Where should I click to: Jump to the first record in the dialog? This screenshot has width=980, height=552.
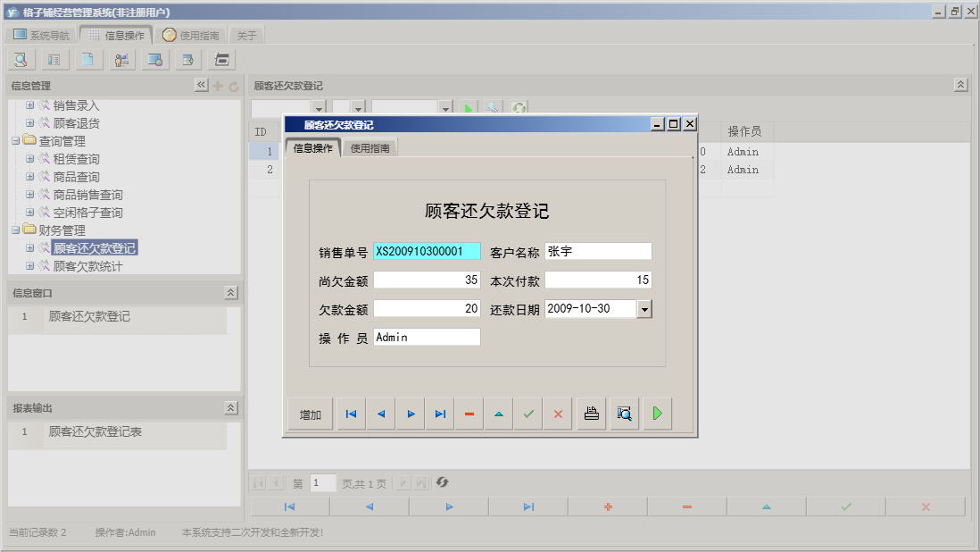click(350, 413)
